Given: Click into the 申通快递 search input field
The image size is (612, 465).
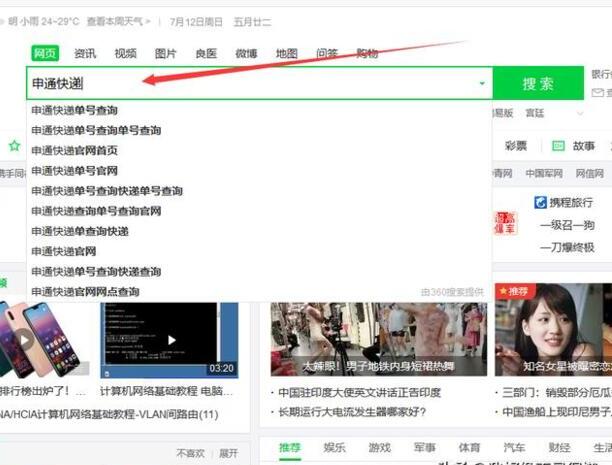Looking at the screenshot, I should [250, 84].
